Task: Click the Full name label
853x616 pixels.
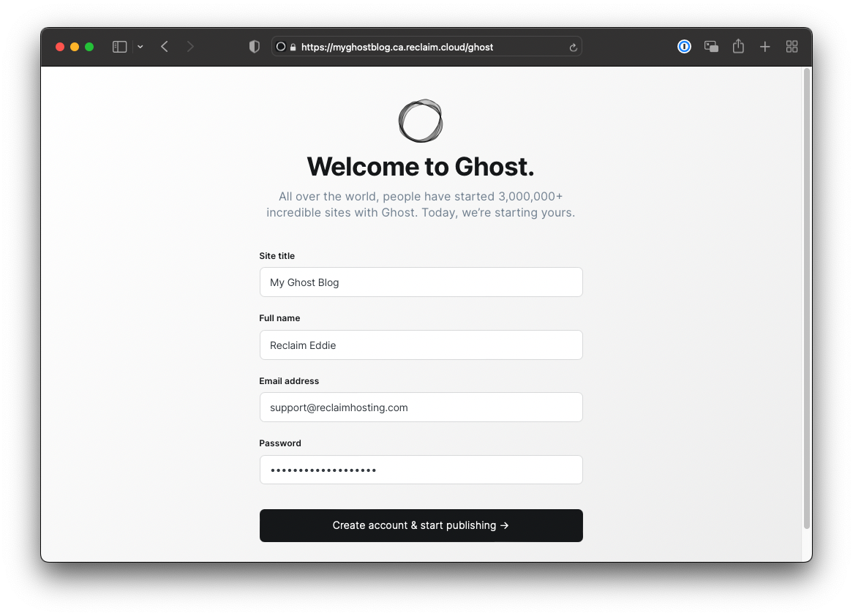Action: click(x=279, y=318)
